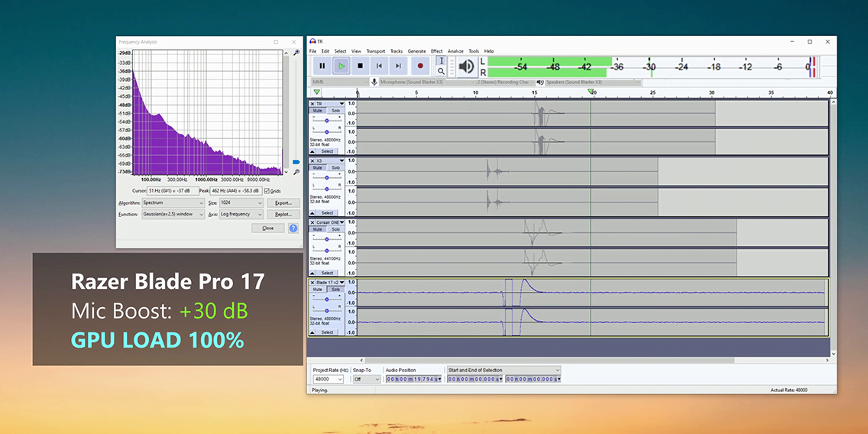868x434 pixels.
Task: Solo the Corsair ONE track
Action: click(x=335, y=228)
